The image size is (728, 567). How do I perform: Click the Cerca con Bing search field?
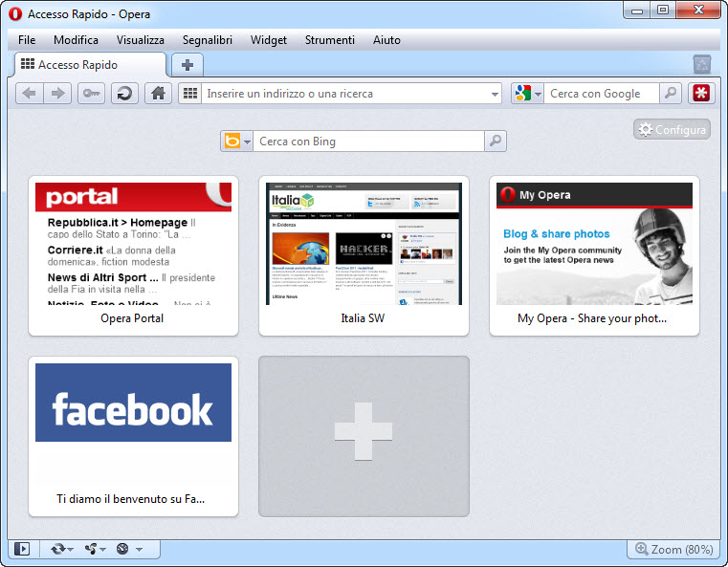click(x=368, y=142)
